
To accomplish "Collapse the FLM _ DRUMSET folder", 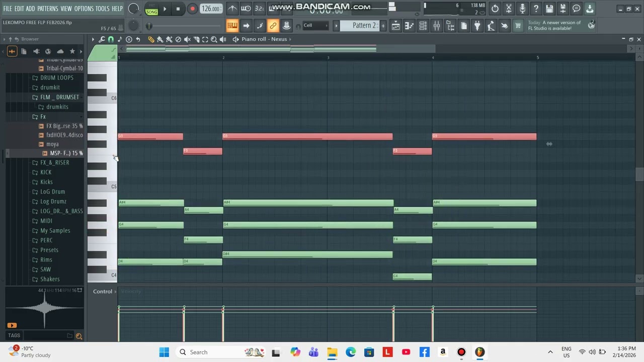I will click(56, 97).
